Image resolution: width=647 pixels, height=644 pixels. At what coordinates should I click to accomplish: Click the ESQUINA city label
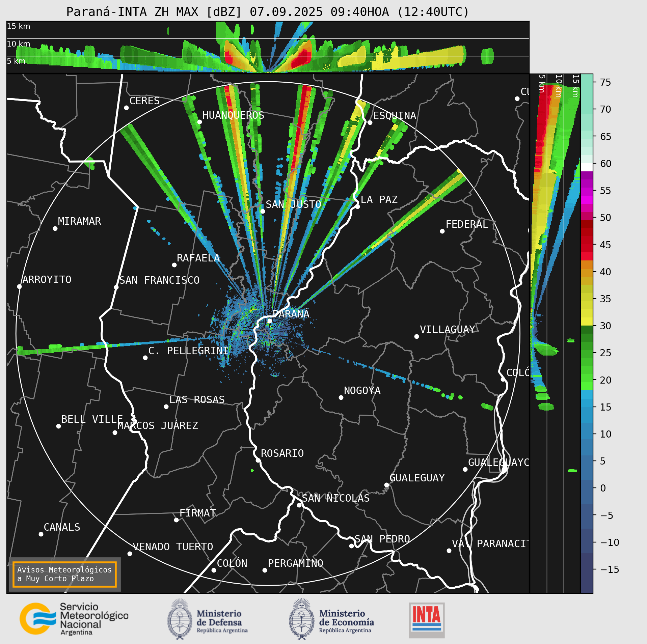(x=395, y=115)
